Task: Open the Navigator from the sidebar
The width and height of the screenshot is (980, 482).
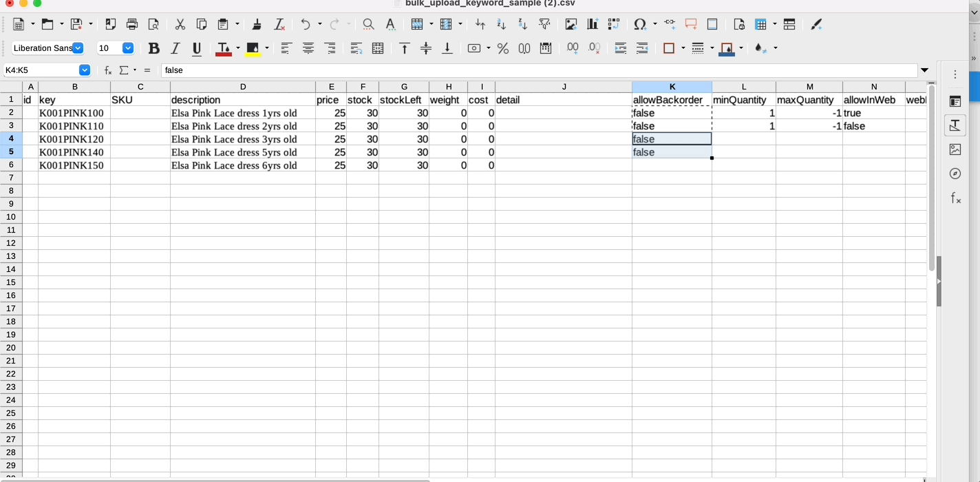Action: pyautogui.click(x=955, y=174)
